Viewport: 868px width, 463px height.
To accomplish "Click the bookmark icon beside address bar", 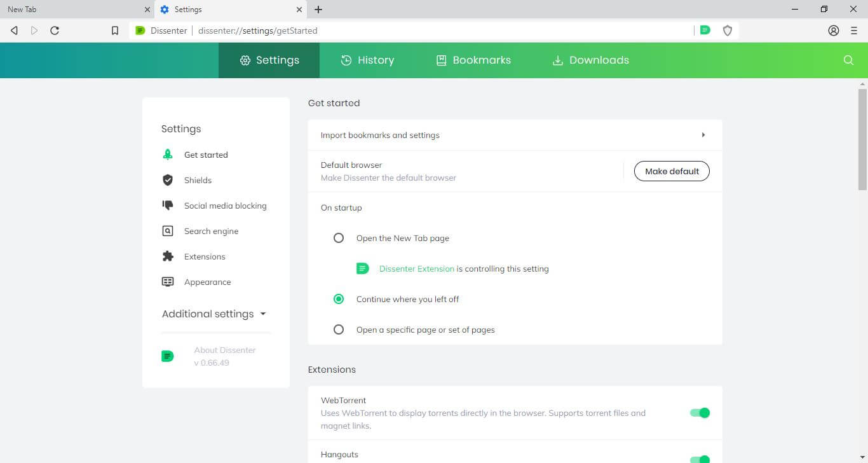I will (115, 31).
